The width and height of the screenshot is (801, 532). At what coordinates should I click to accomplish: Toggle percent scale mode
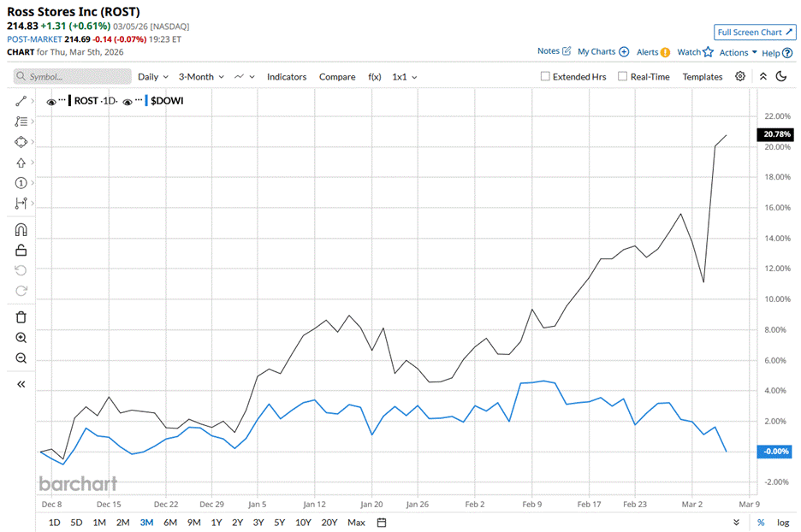761,523
